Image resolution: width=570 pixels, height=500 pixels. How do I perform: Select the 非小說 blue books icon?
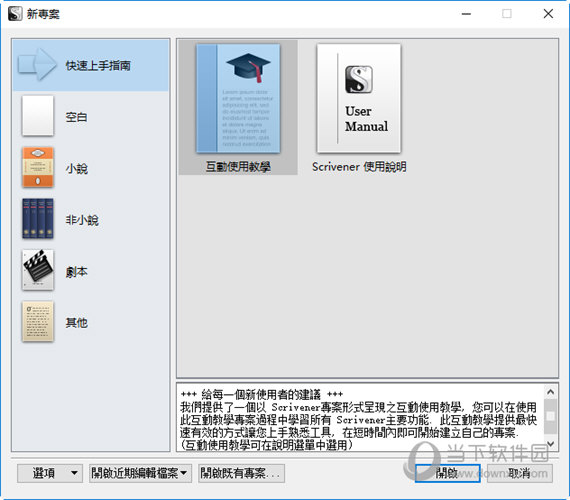[38, 219]
